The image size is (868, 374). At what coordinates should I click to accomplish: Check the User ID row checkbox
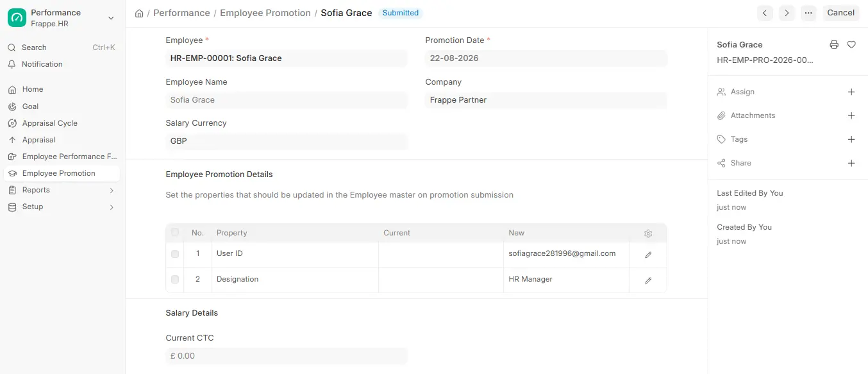tap(175, 254)
